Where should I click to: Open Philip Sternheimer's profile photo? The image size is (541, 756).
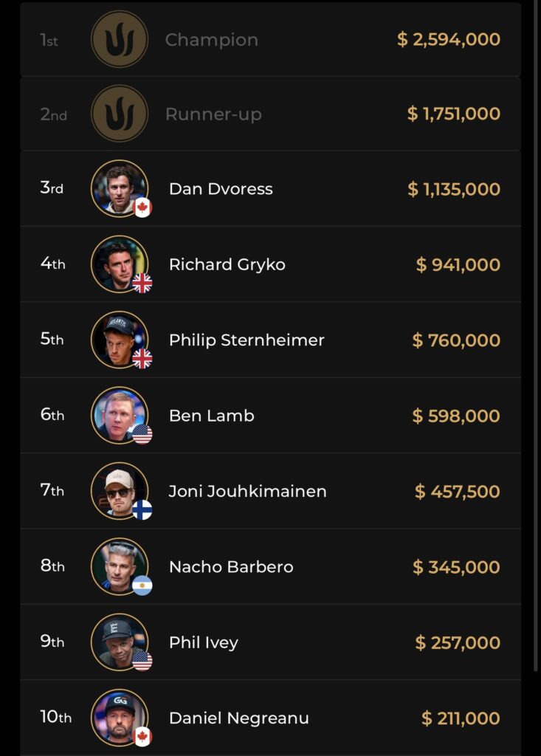click(118, 339)
